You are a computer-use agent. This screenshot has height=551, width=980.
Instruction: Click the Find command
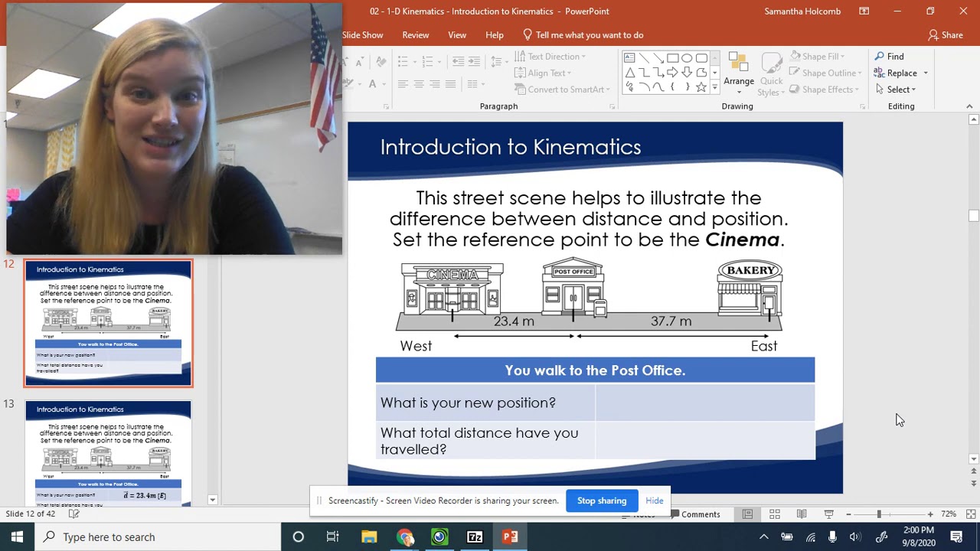[889, 57]
